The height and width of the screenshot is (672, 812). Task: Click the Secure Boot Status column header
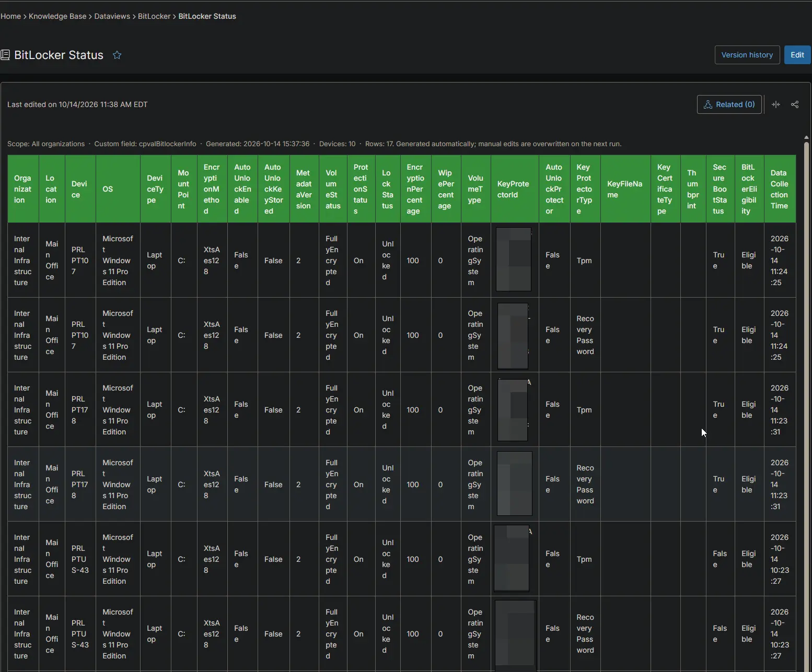click(720, 189)
